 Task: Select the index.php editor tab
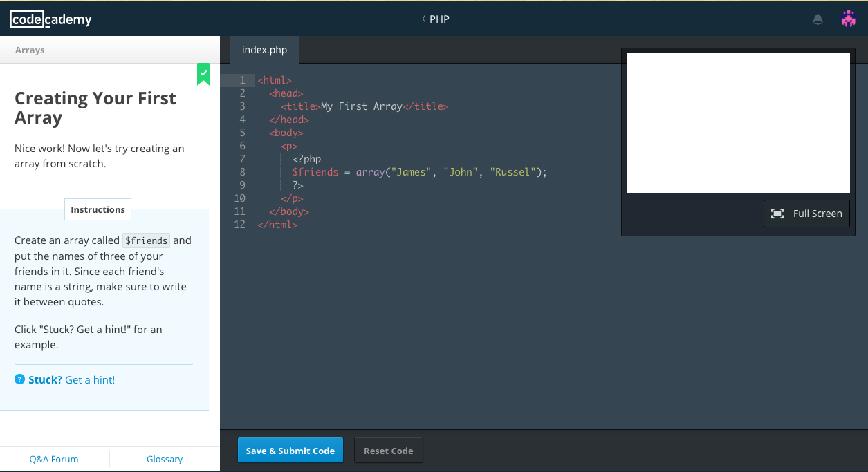[x=264, y=50]
